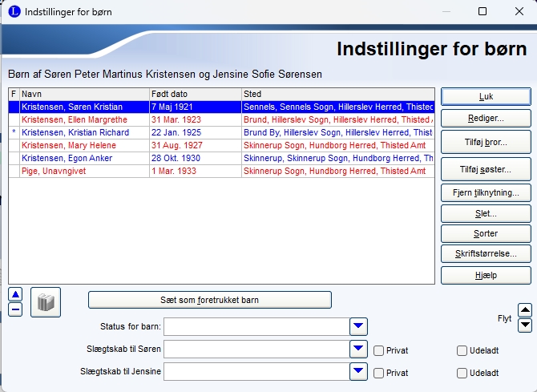The width and height of the screenshot is (537, 392).
Task: Open the Skriftstørrelse font size dialog
Action: click(x=486, y=253)
